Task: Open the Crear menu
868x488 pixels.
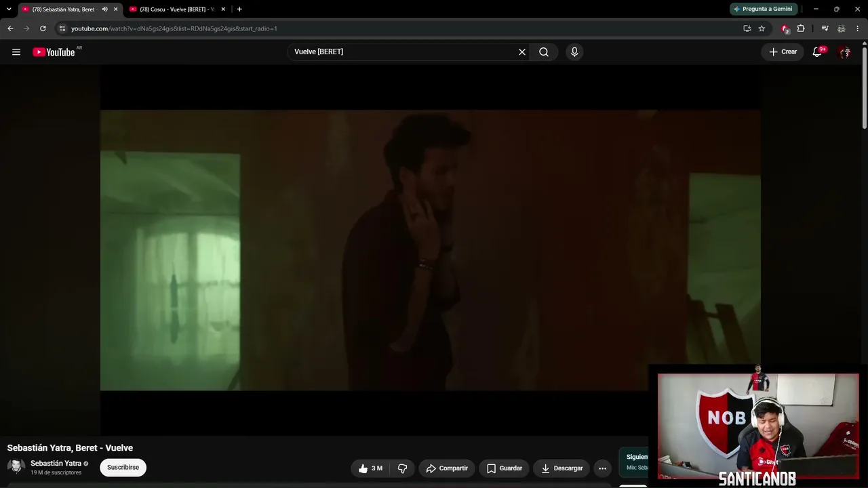Action: tap(783, 52)
